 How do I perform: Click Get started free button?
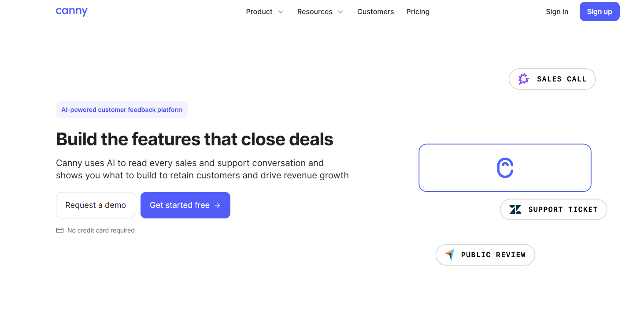(185, 205)
